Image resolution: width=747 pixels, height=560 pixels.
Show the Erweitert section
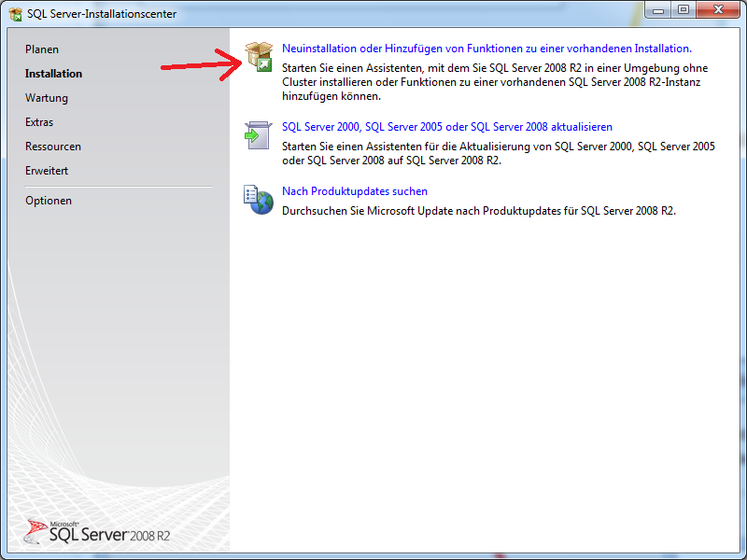tap(47, 171)
